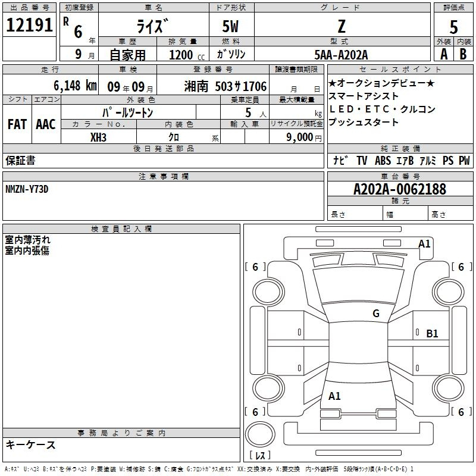Select the chassis number A202A-0062188

click(x=399, y=189)
